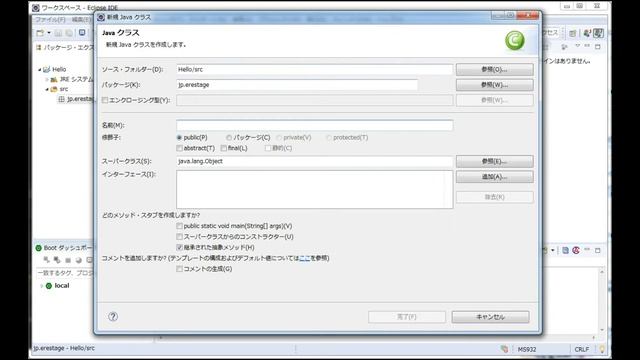Click the second Boot Dashboard toolbar icon
This screenshot has width=640, height=360.
57,260
